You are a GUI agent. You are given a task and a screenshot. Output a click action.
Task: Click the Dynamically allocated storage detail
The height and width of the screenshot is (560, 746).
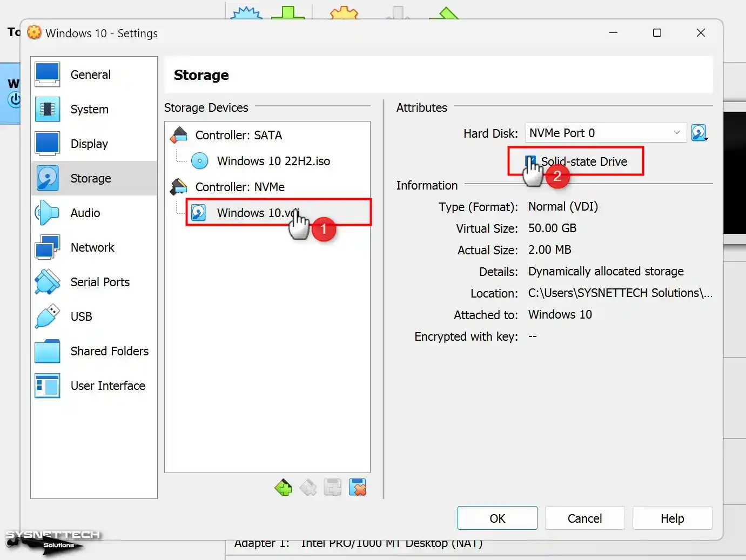[606, 271]
